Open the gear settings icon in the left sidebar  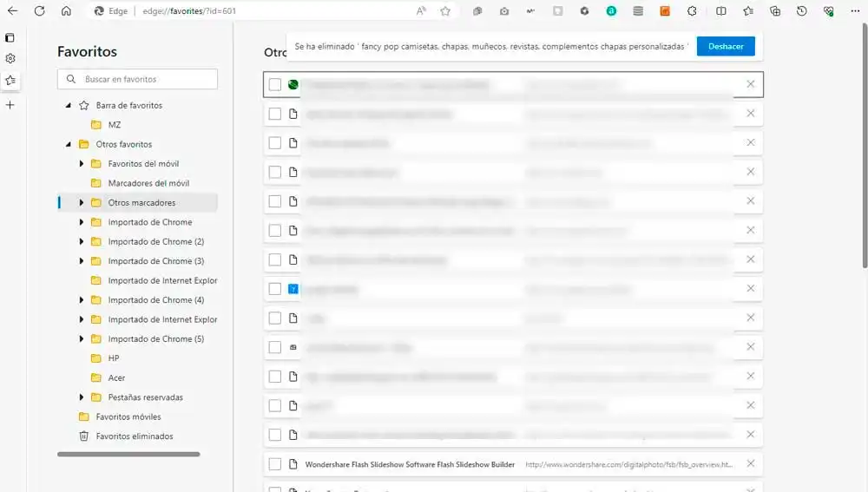pos(10,58)
